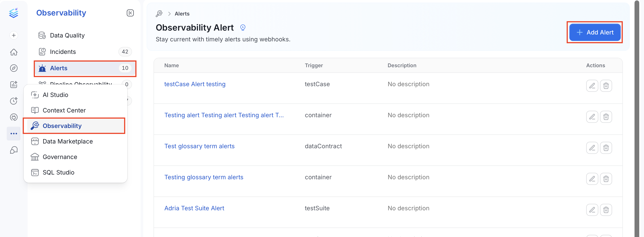Viewport: 644px width, 237px height.
Task: Click the breadcrumb Observability icon
Action: (159, 14)
